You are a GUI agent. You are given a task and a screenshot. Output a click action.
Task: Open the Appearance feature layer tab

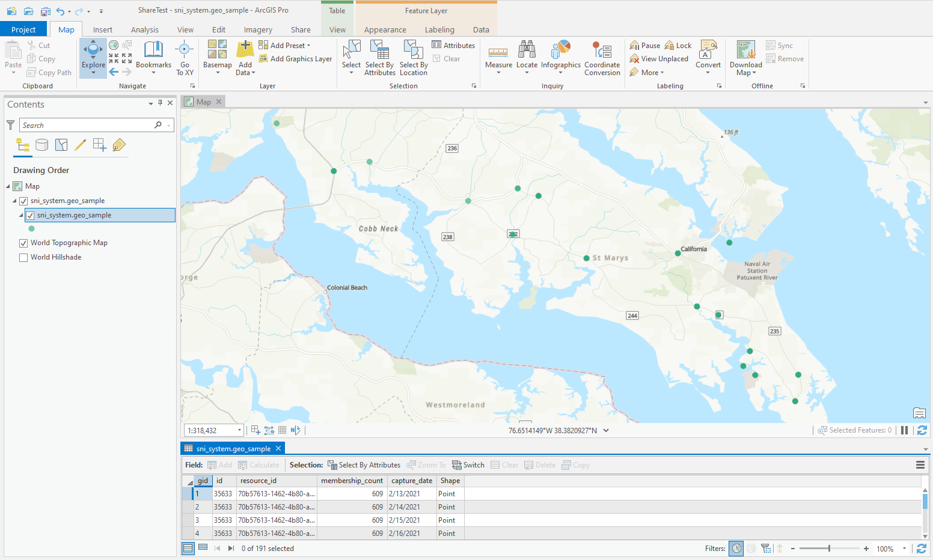385,29
